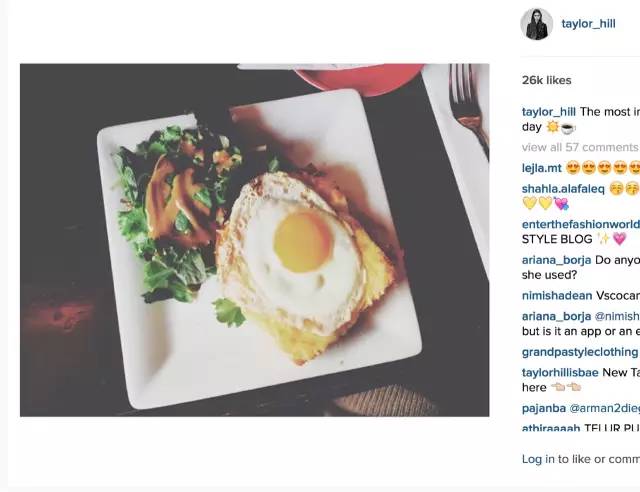This screenshot has height=492, width=640.
Task: Visit grandpastyleclothing profile
Action: tap(580, 352)
